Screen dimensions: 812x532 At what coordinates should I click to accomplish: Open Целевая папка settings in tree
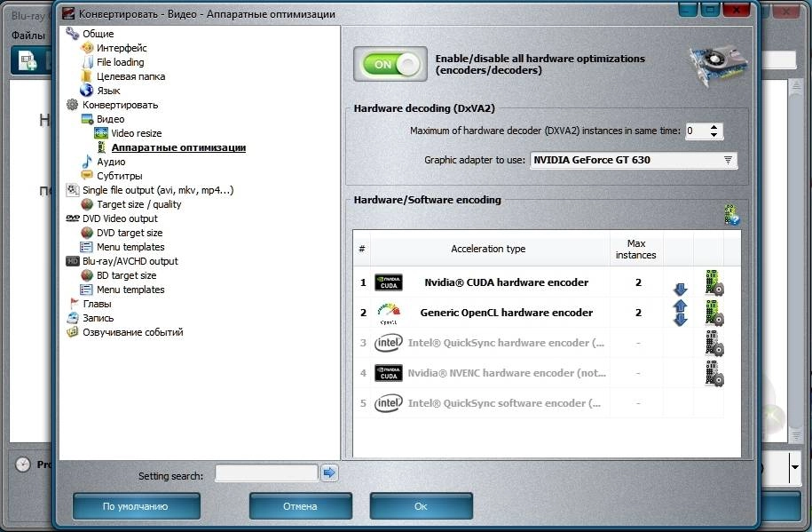point(130,76)
